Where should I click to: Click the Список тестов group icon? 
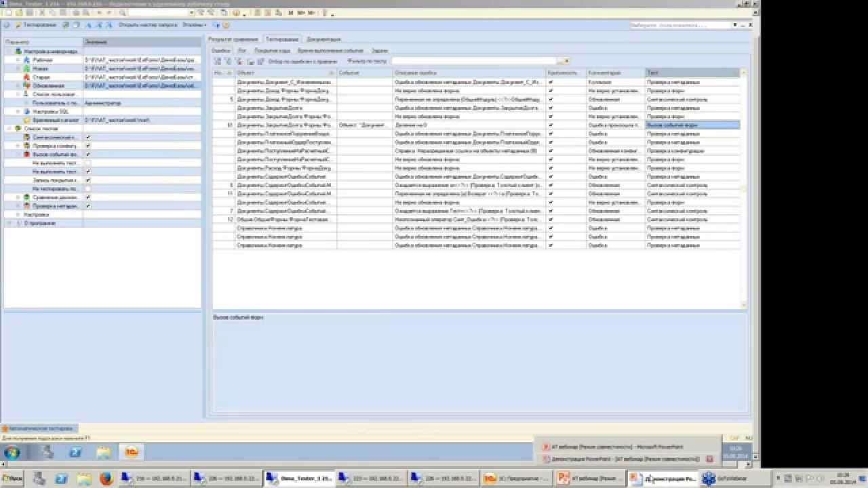(x=17, y=128)
